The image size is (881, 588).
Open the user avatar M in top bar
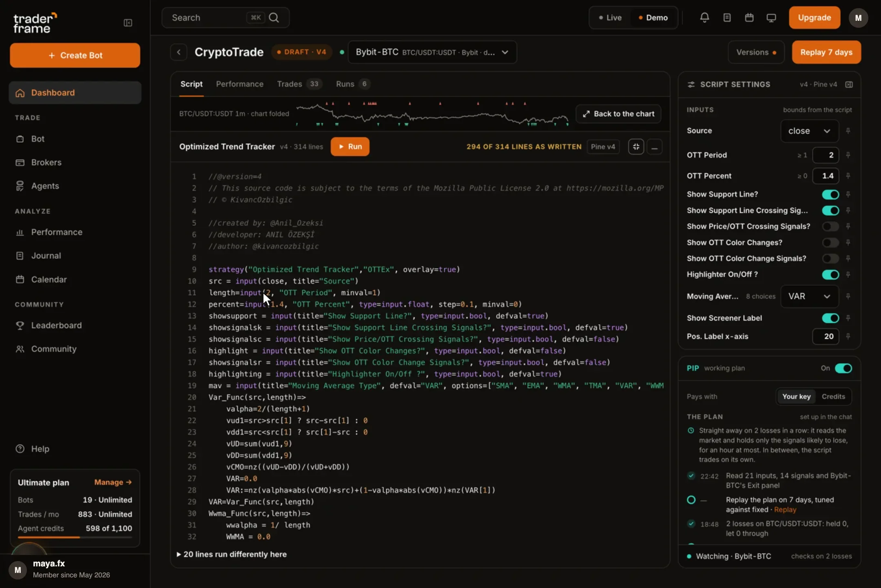pyautogui.click(x=858, y=18)
